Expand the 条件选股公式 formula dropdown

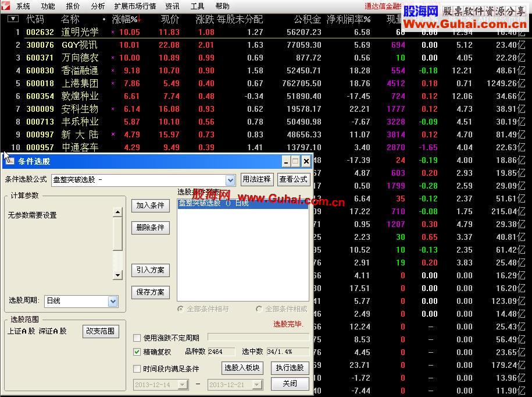pos(230,180)
